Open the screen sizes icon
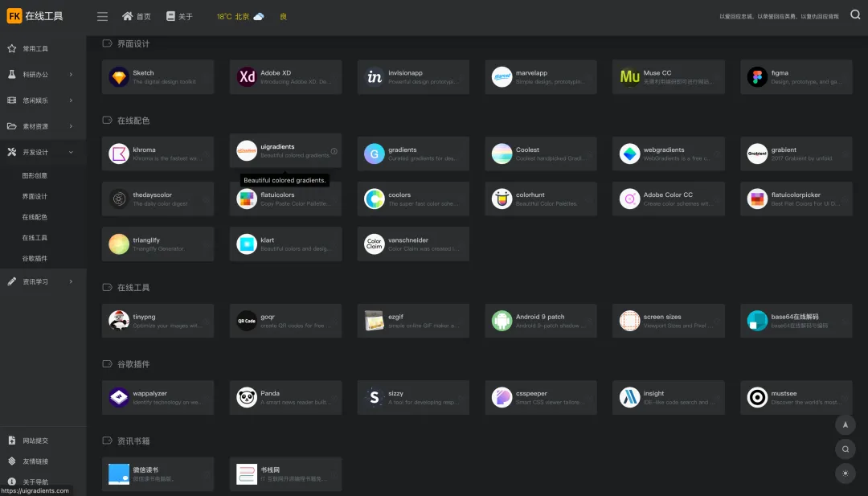868x496 pixels. point(629,321)
